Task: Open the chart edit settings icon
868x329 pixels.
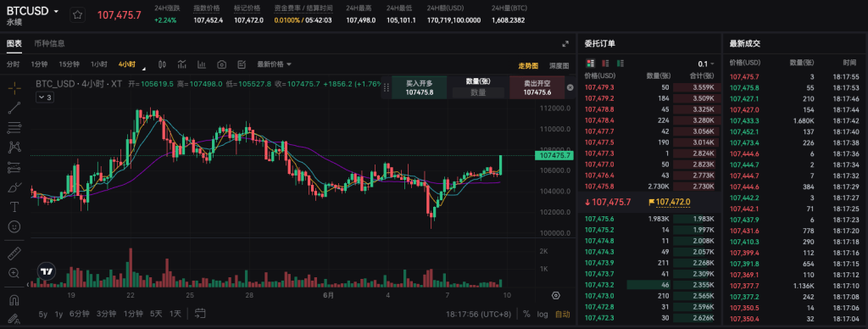Action: 241,64
